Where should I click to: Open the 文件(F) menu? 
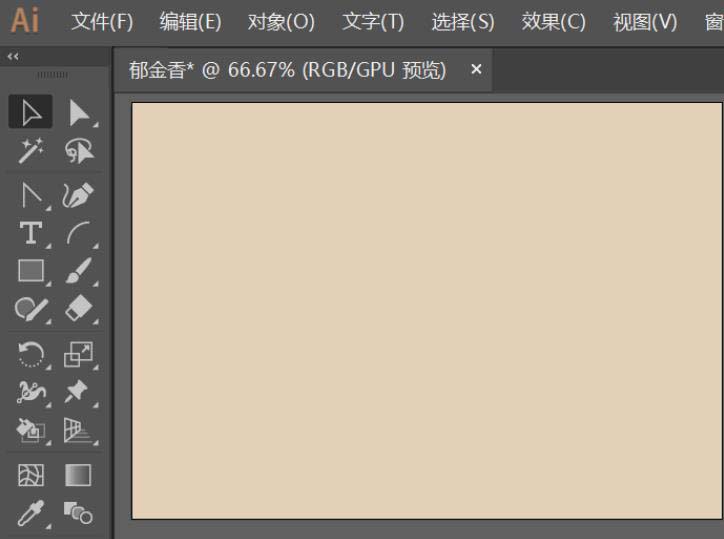pyautogui.click(x=102, y=22)
